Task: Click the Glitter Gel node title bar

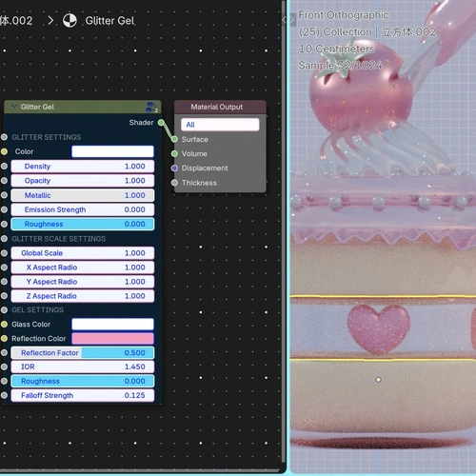Action: pos(83,107)
